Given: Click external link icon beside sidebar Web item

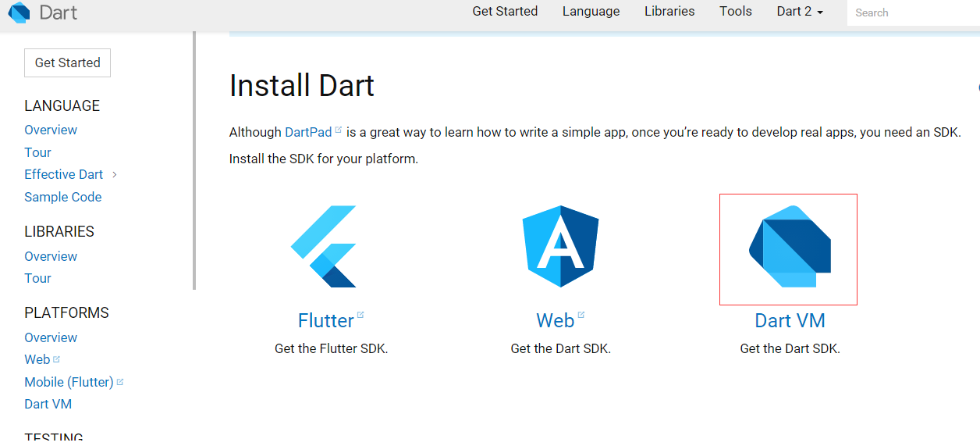Looking at the screenshot, I should pos(56,359).
